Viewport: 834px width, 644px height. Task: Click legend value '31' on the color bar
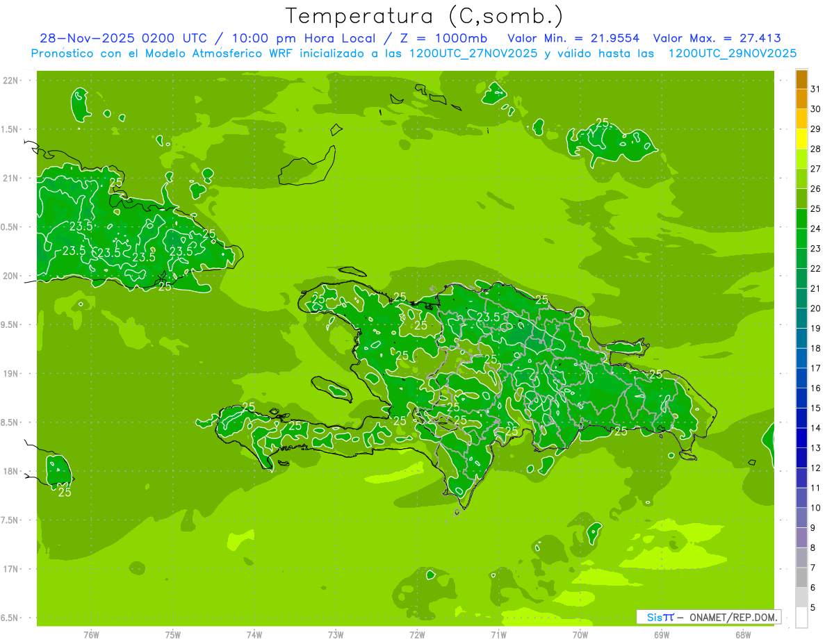pyautogui.click(x=816, y=89)
